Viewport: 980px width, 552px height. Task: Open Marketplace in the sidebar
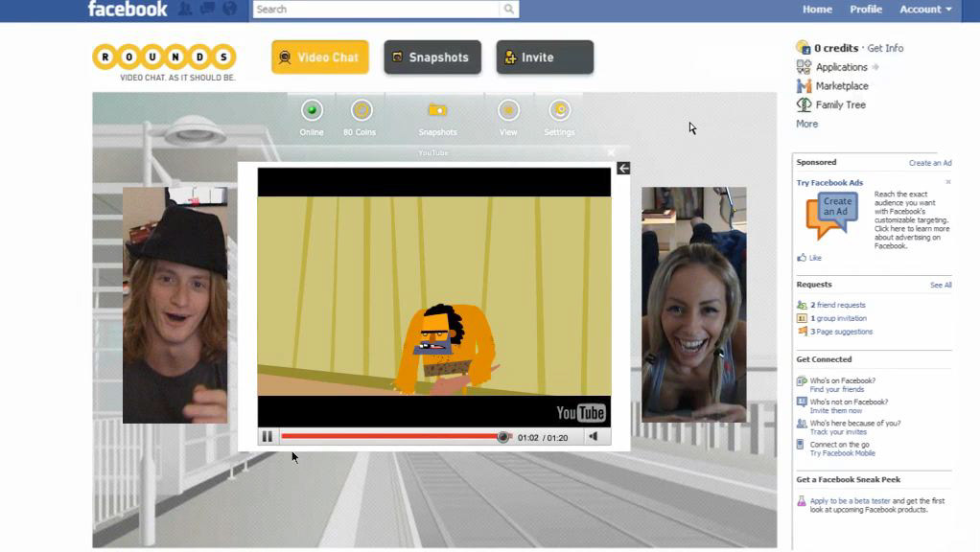point(842,86)
